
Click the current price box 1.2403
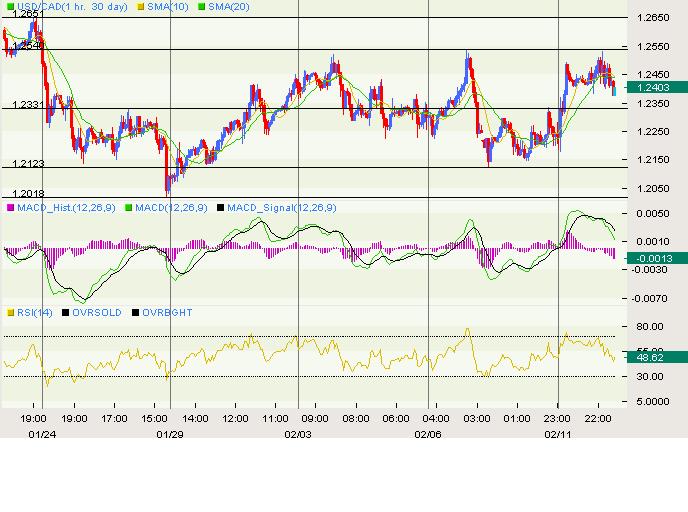point(657,87)
